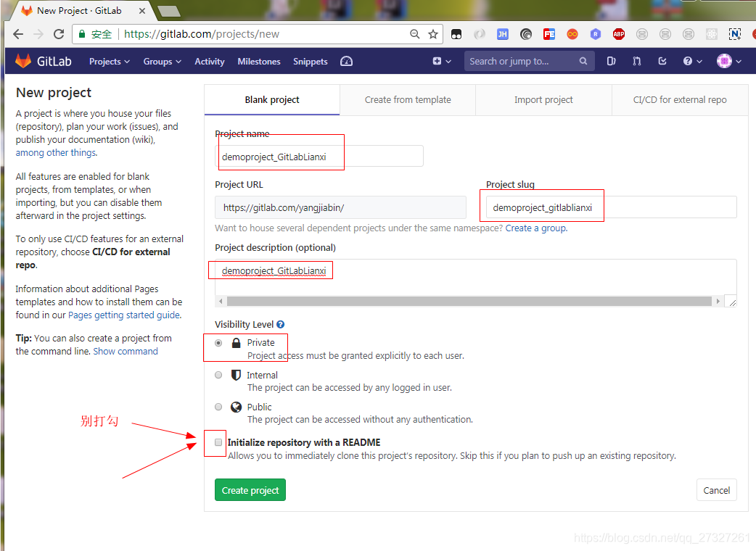This screenshot has height=551, width=756.
Task: Click the Project name input field
Action: (319, 157)
